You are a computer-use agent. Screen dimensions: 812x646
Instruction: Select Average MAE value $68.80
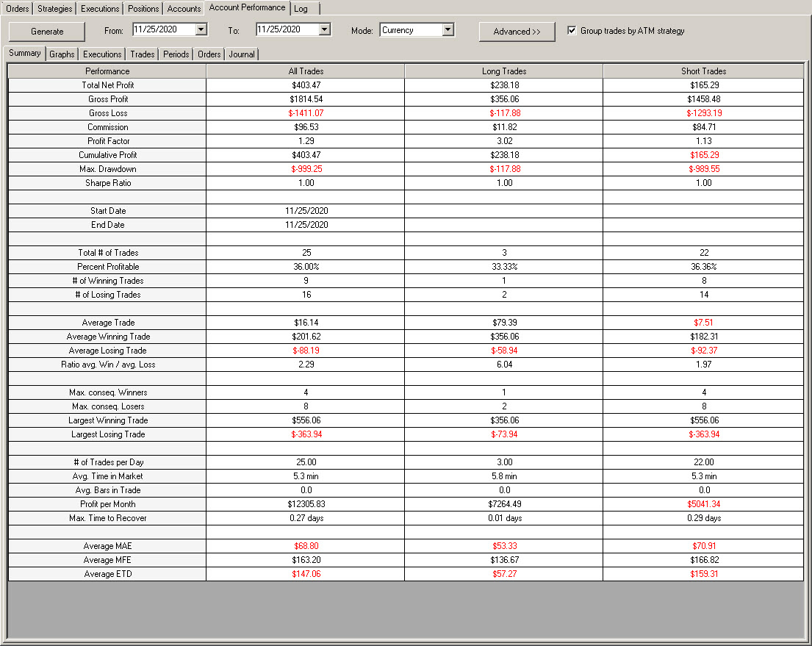[306, 547]
